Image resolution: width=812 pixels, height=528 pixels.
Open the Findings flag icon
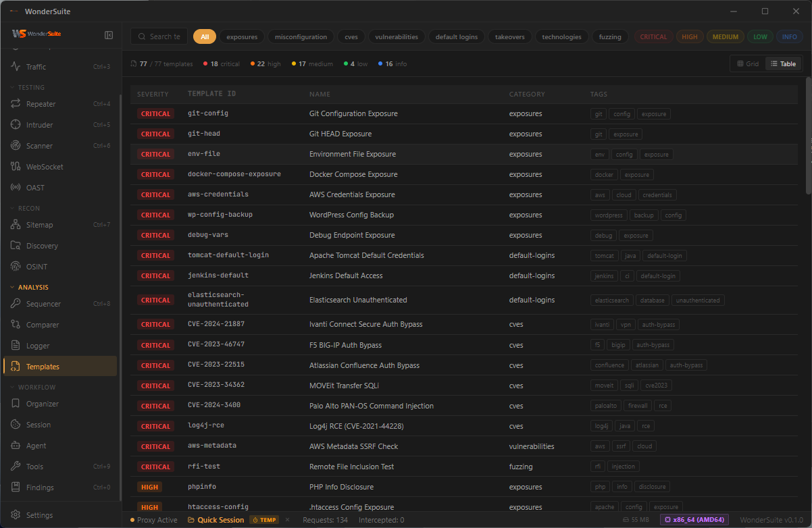point(16,487)
